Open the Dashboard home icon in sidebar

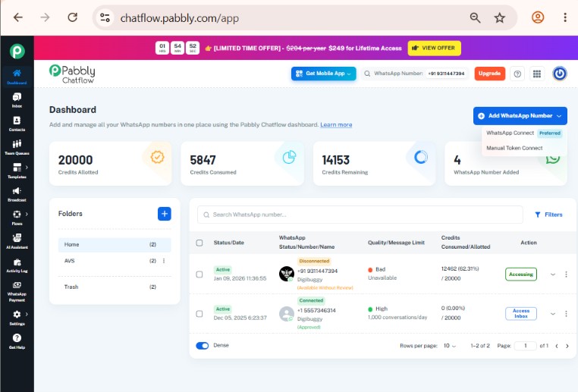[x=17, y=77]
